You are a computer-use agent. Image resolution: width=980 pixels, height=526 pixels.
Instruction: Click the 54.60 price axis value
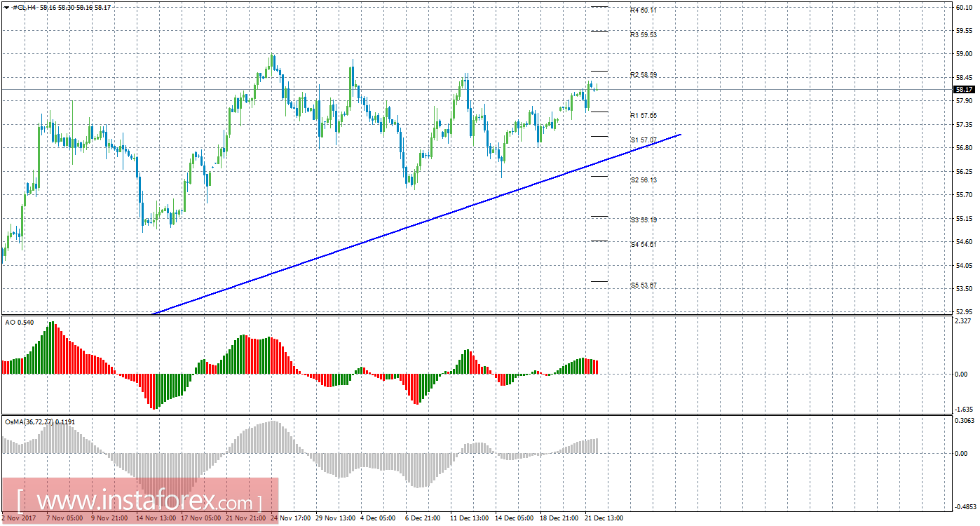coord(963,242)
